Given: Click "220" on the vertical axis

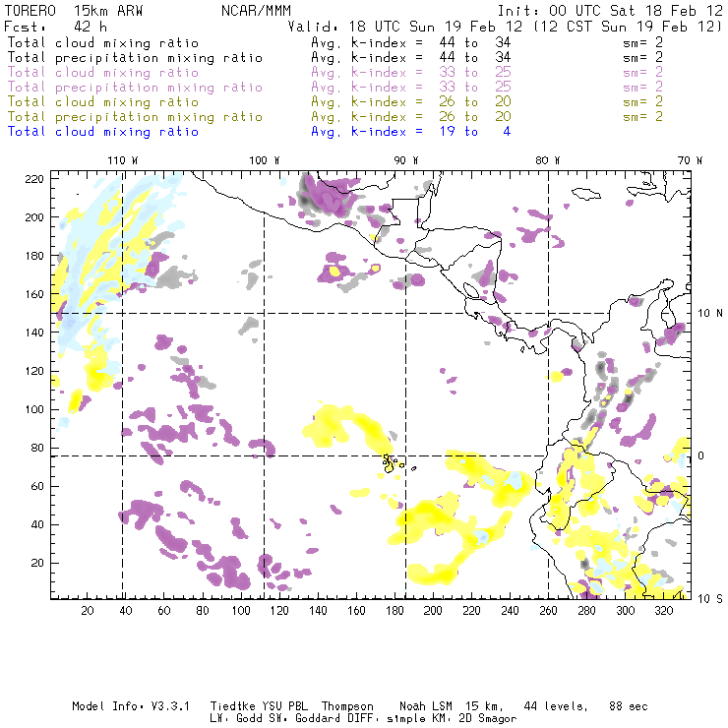Looking at the screenshot, I should [33, 179].
